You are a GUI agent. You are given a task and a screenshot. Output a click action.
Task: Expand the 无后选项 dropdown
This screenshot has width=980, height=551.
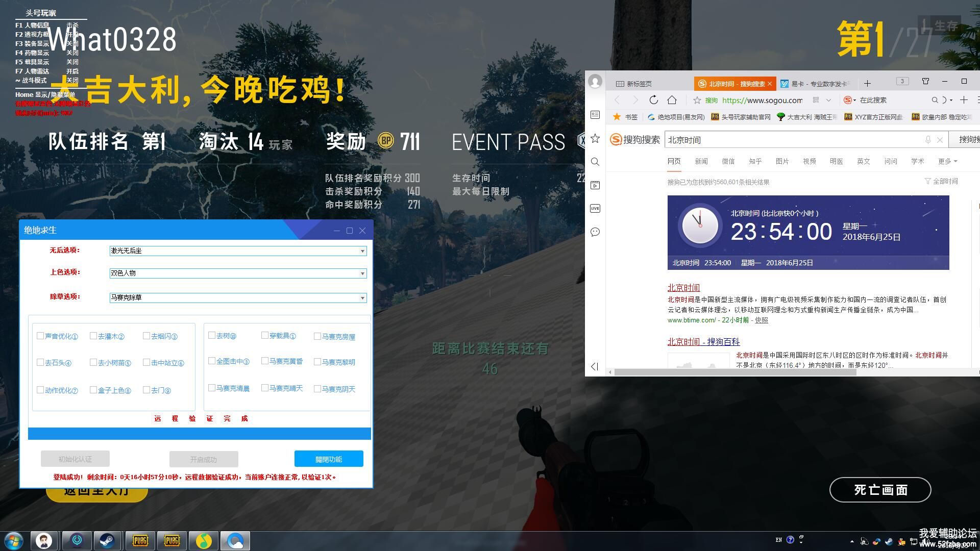pyautogui.click(x=362, y=251)
